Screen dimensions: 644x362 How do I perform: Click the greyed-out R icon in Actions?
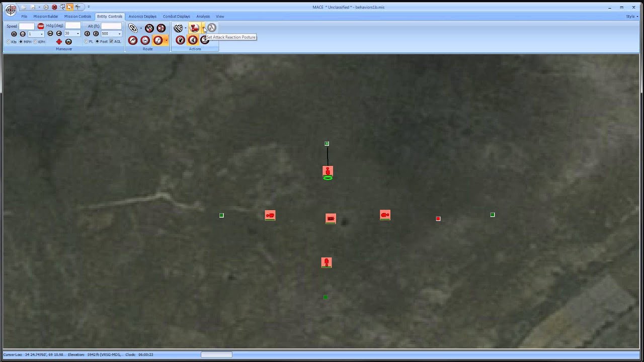[212, 28]
